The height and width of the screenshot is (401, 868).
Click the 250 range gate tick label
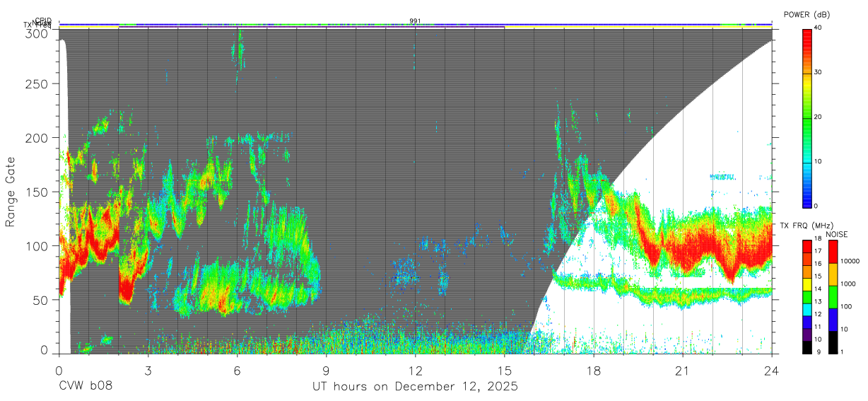coord(38,83)
